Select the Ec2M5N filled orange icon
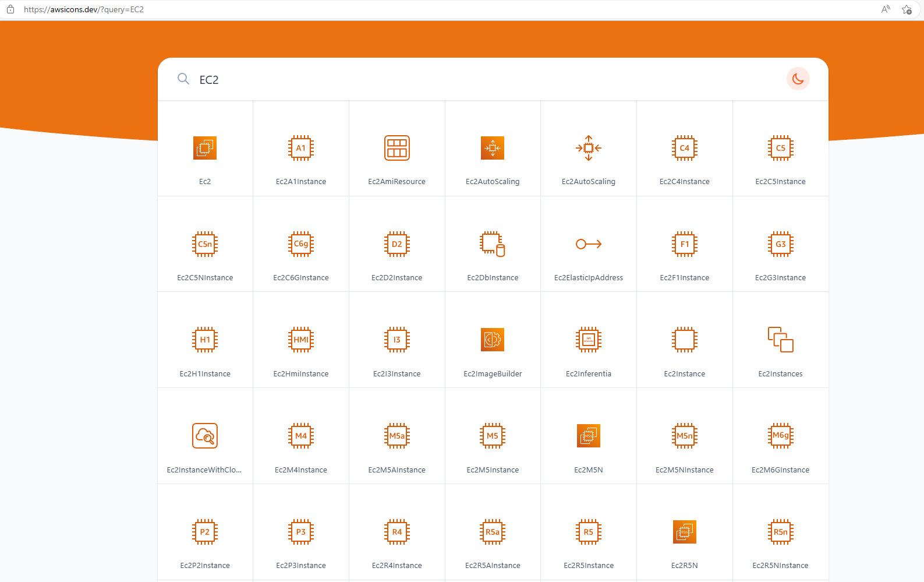The width and height of the screenshot is (924, 582). point(589,436)
